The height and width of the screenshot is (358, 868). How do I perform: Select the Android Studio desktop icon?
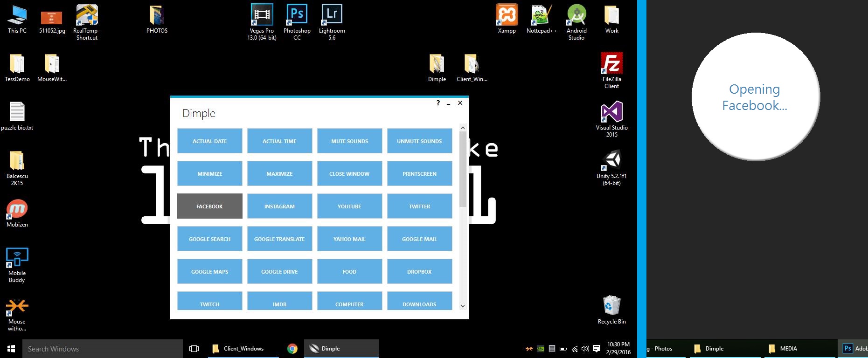576,22
